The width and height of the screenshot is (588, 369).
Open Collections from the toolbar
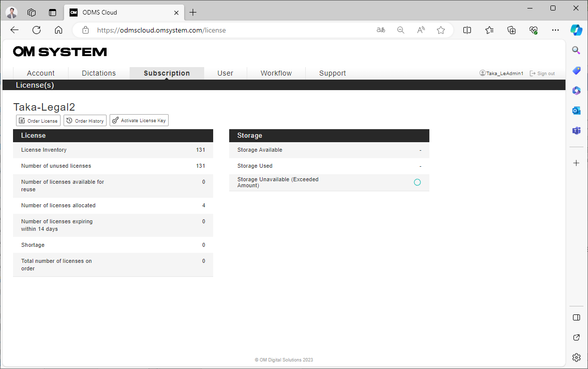point(489,30)
